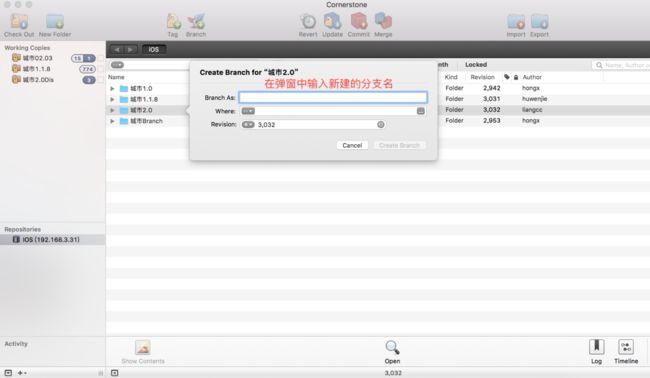650x378 pixels.
Task: Toggle the panel button left of status bar
Action: [114, 373]
